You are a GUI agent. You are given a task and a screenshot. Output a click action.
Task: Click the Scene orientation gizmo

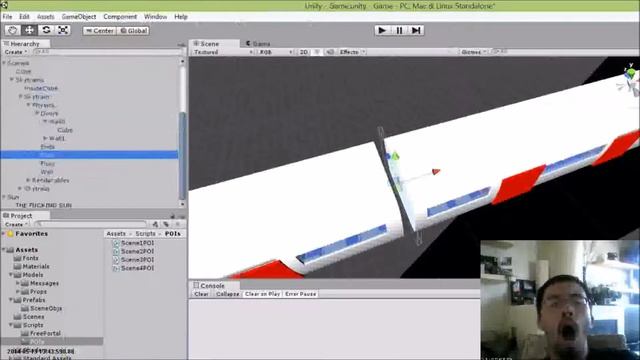point(629,79)
